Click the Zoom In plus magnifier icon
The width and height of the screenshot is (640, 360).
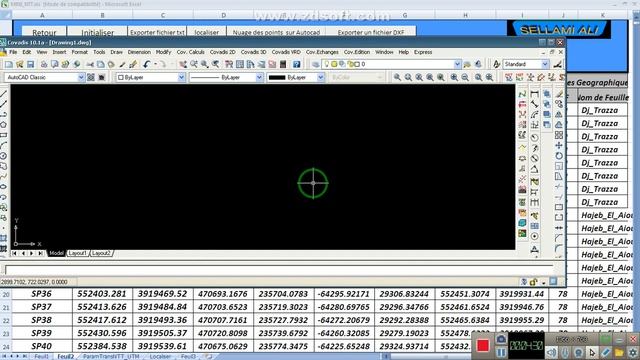click(x=454, y=78)
